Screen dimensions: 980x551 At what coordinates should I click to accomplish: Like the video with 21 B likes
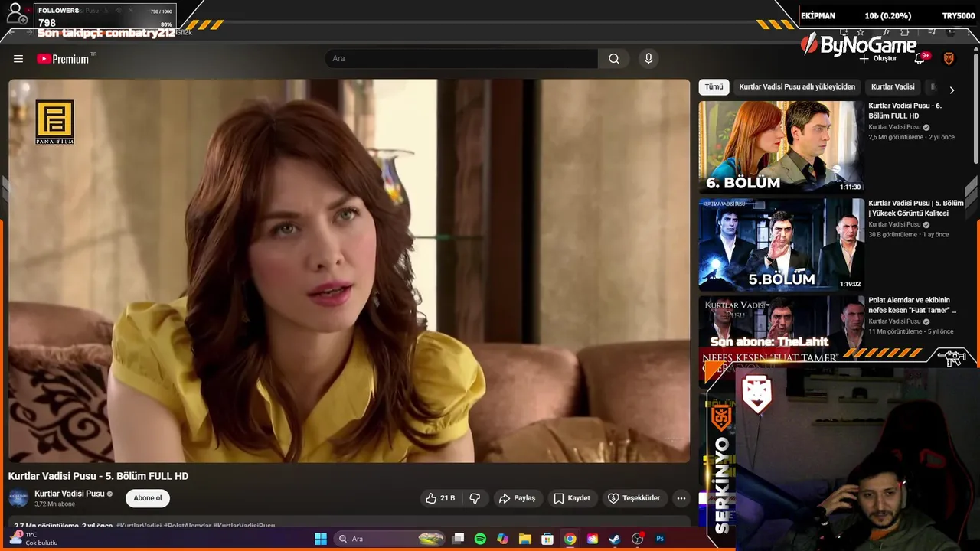(440, 498)
